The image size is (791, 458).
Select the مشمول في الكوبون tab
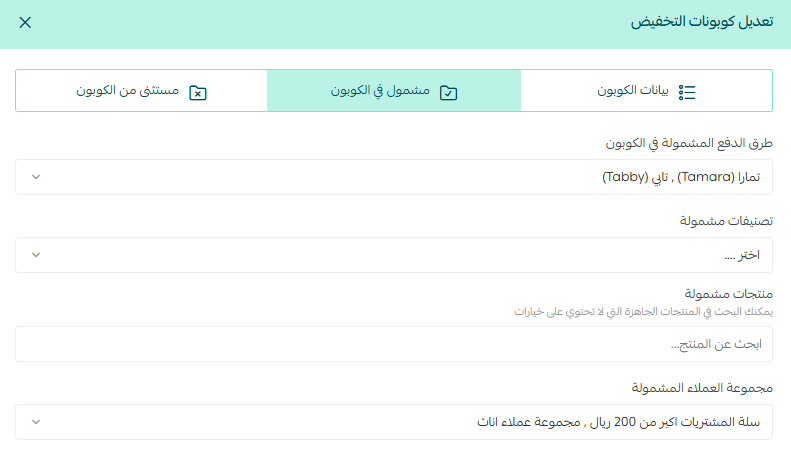[x=394, y=91]
